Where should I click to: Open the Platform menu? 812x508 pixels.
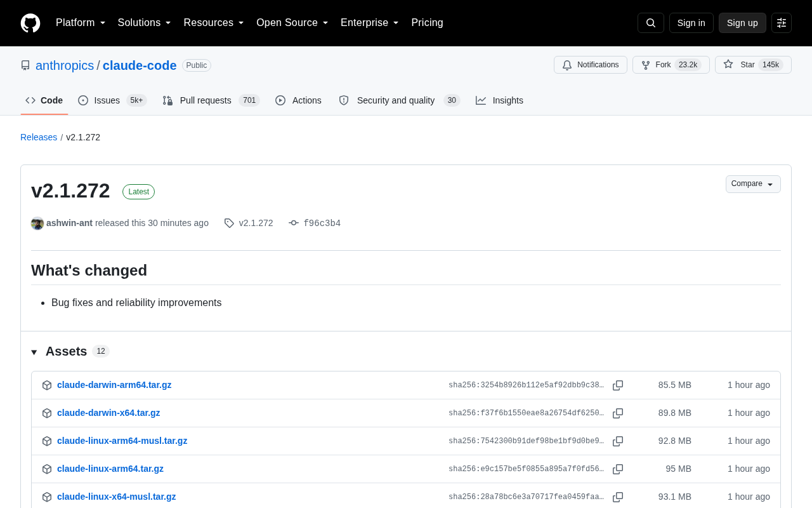point(81,23)
